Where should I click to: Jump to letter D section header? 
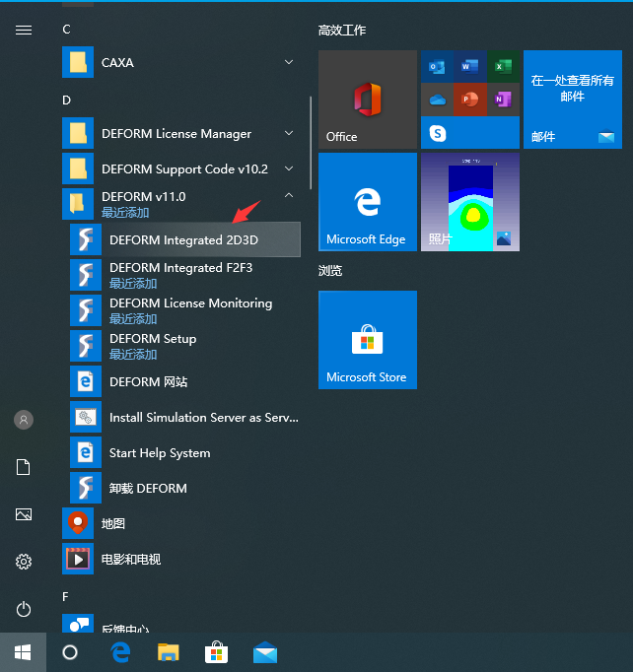[66, 101]
